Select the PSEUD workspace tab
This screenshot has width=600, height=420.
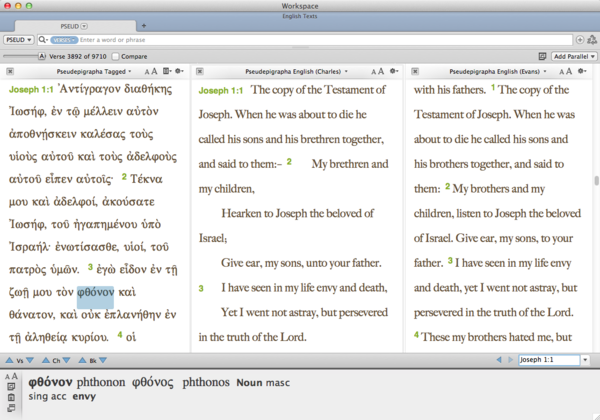pos(70,24)
